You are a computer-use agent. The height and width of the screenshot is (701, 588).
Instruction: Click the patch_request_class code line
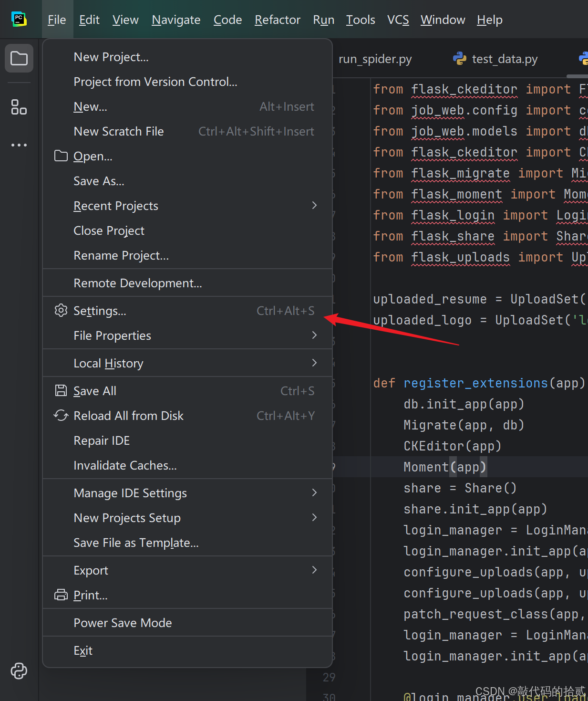[x=495, y=614]
